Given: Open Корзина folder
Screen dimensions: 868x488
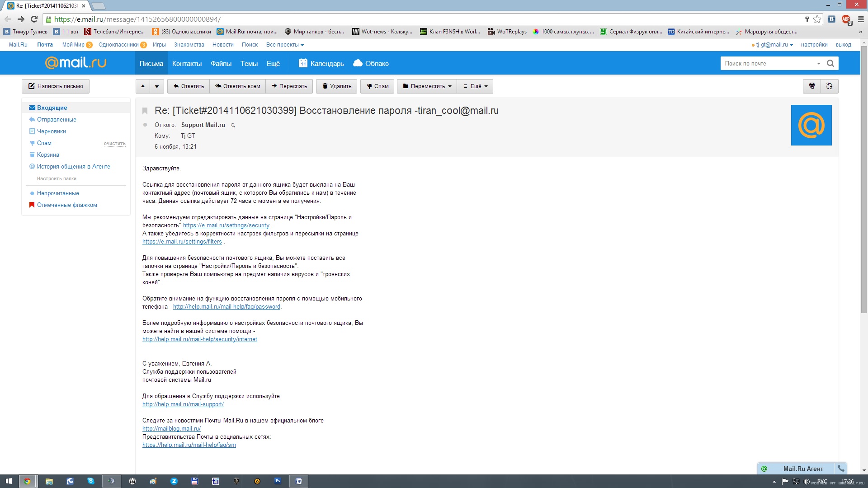Looking at the screenshot, I should (x=48, y=155).
